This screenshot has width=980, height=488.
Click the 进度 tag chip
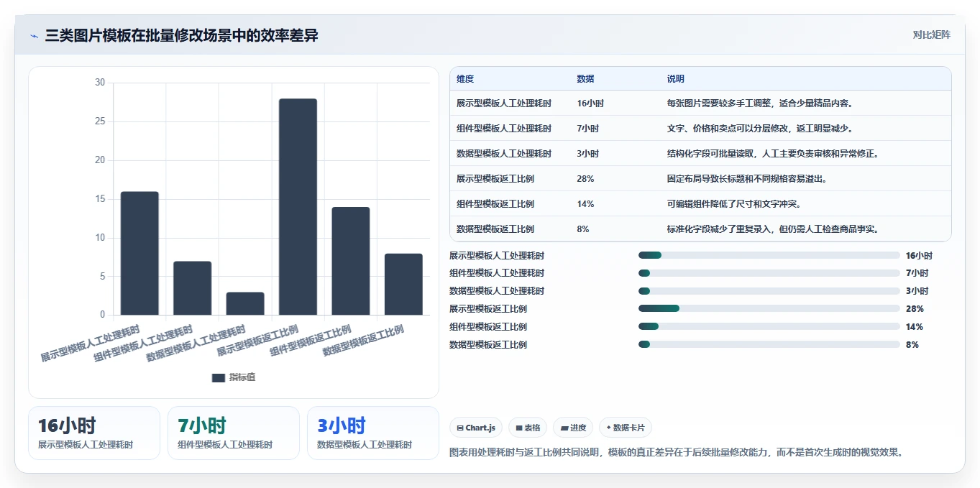573,428
